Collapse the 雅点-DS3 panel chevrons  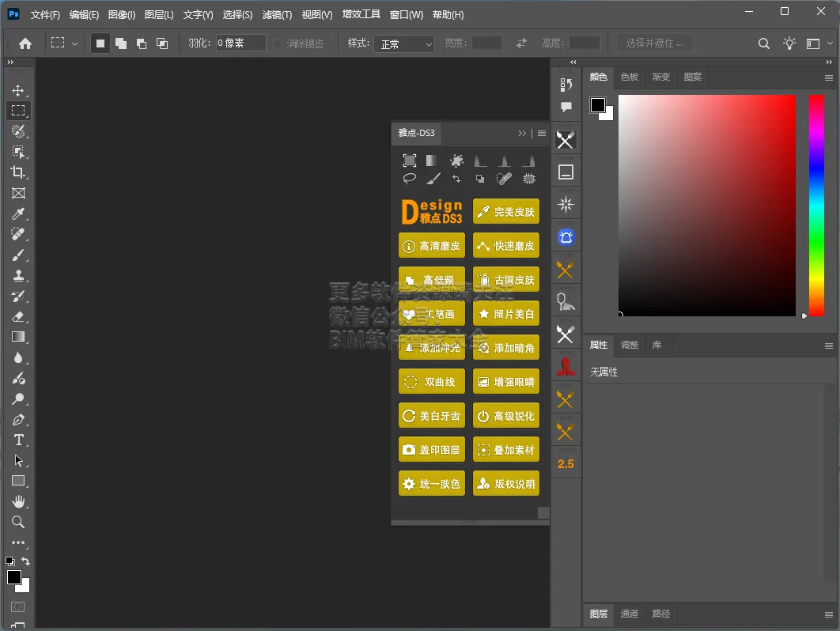522,134
